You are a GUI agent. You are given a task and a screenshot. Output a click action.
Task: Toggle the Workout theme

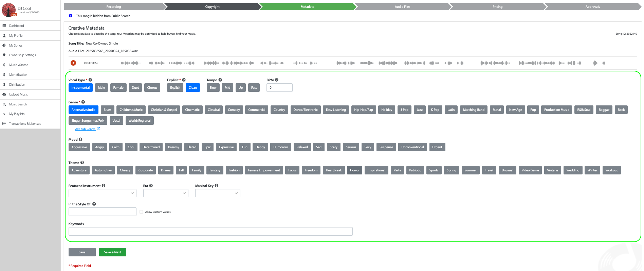[612, 170]
